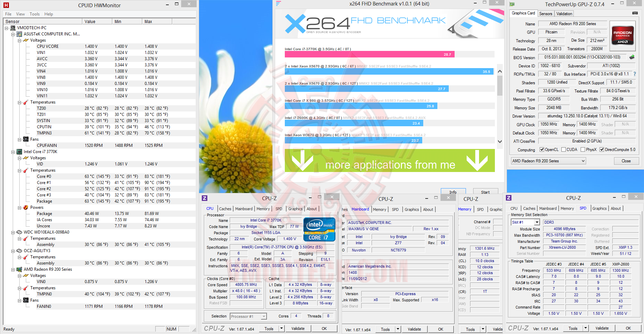Screen dimensions: 644x334
Task: Open the Graphics tab in the CPU-Z window listing ASUSTeK
Action: (412, 209)
